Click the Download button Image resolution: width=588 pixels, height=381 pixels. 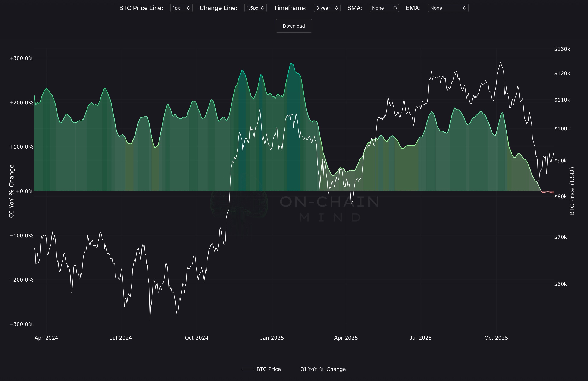click(294, 26)
